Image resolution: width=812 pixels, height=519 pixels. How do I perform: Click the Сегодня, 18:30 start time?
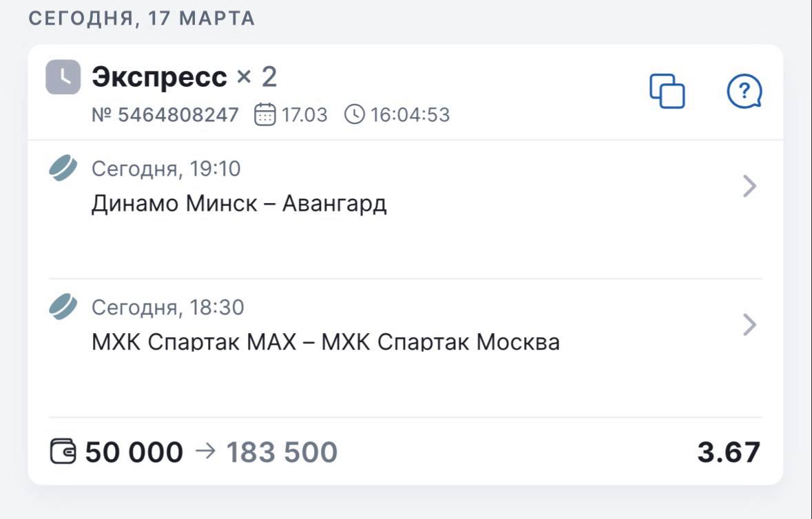(x=167, y=307)
